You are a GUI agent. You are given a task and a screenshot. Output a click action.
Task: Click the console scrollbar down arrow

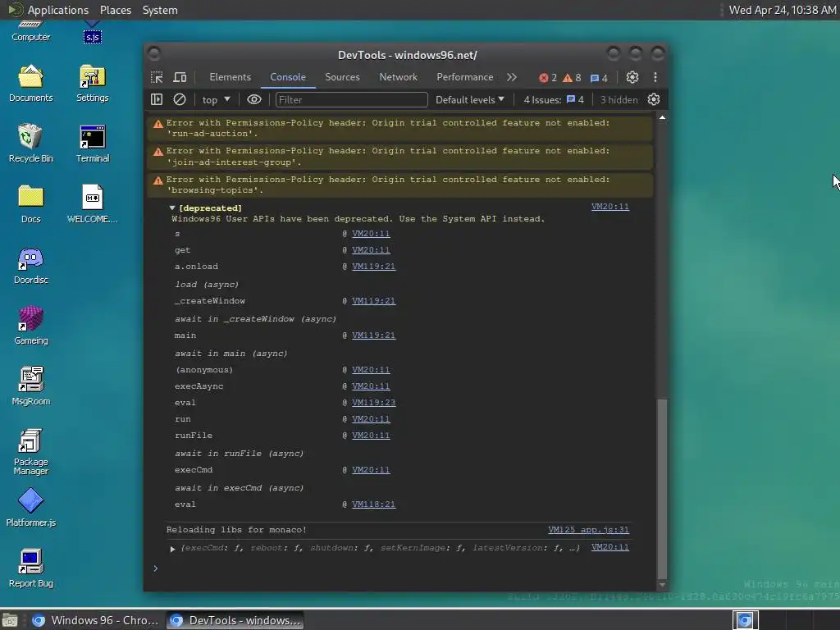point(662,585)
